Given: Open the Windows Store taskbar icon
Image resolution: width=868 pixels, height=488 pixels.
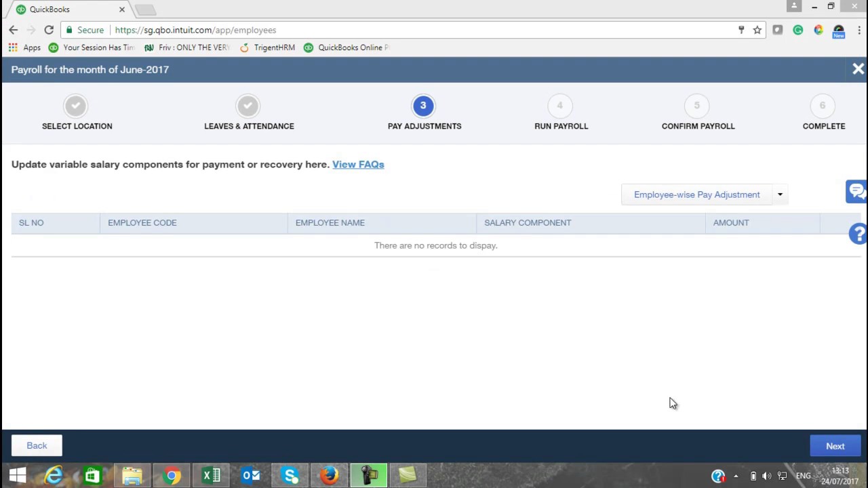Looking at the screenshot, I should coord(92,476).
